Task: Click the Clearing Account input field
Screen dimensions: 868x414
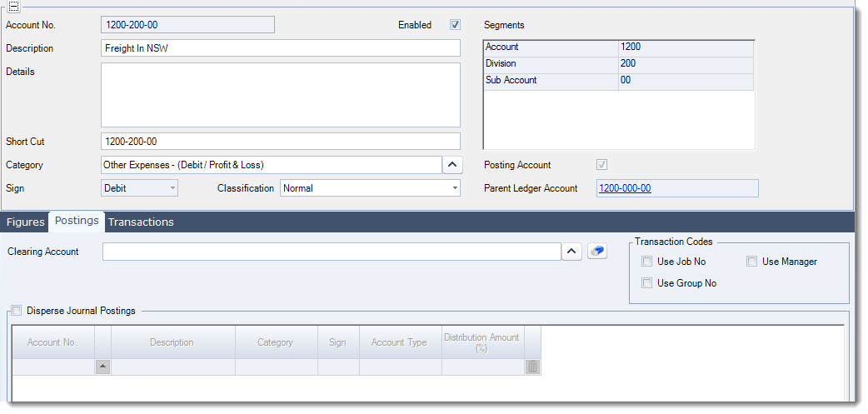Action: (332, 252)
